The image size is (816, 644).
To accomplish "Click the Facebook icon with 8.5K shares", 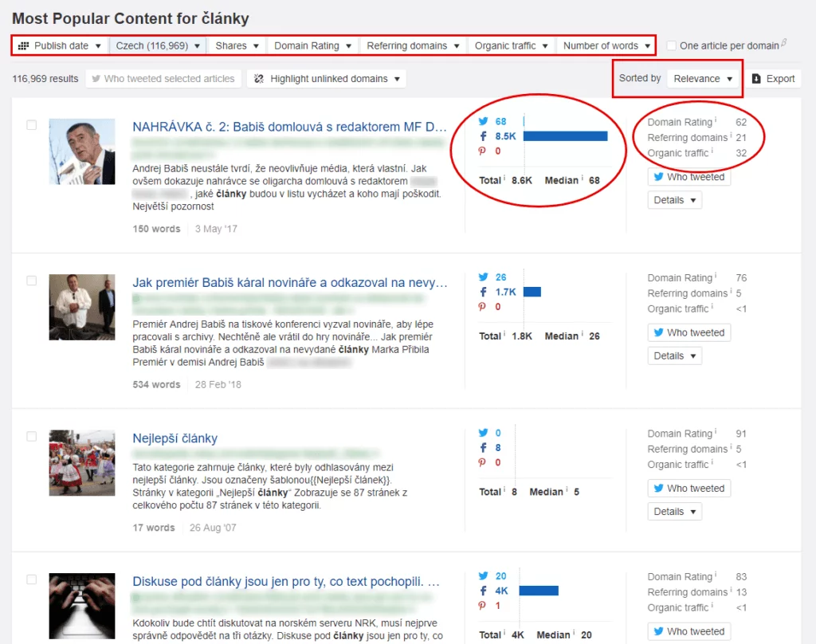I will click(x=483, y=136).
